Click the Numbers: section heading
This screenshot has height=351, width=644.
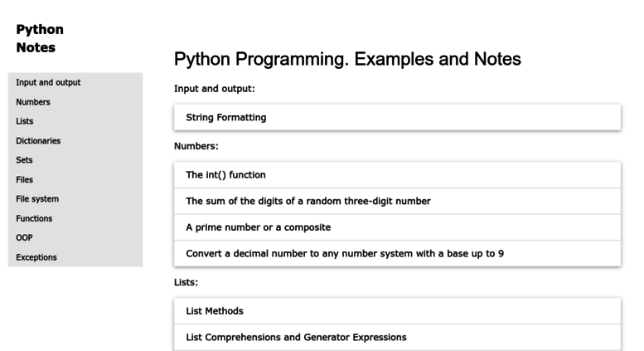pos(196,146)
